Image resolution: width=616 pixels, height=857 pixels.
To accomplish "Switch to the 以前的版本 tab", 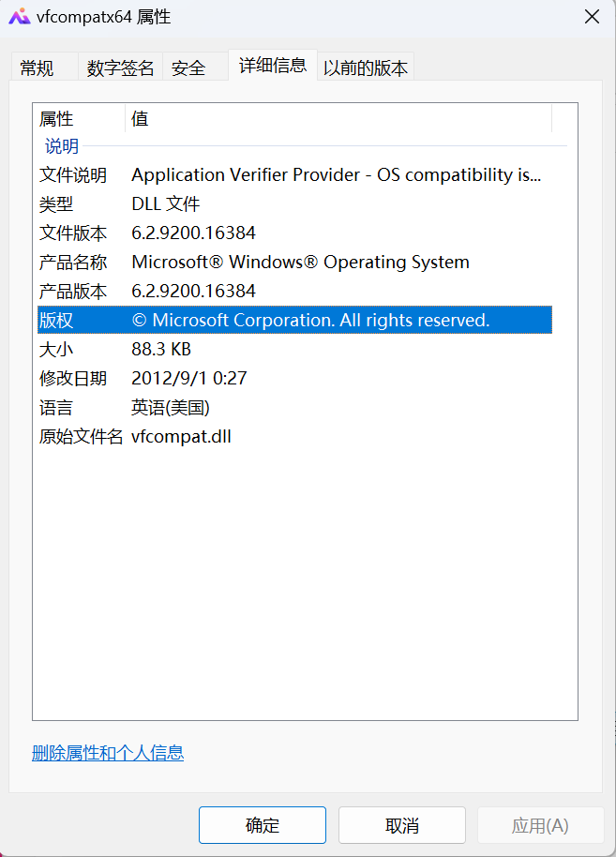I will pyautogui.click(x=365, y=66).
